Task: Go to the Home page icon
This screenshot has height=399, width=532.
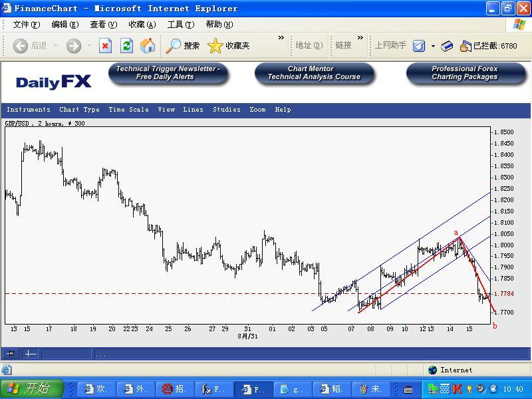Action: click(x=148, y=46)
